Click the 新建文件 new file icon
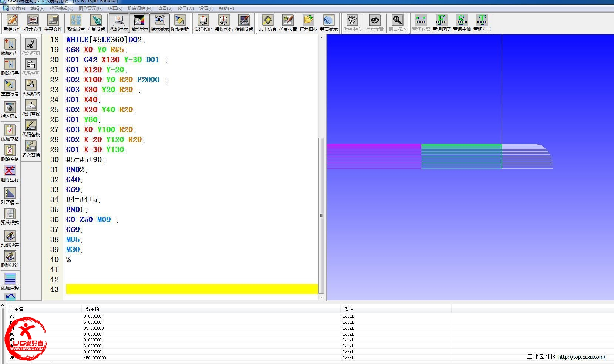 point(12,23)
